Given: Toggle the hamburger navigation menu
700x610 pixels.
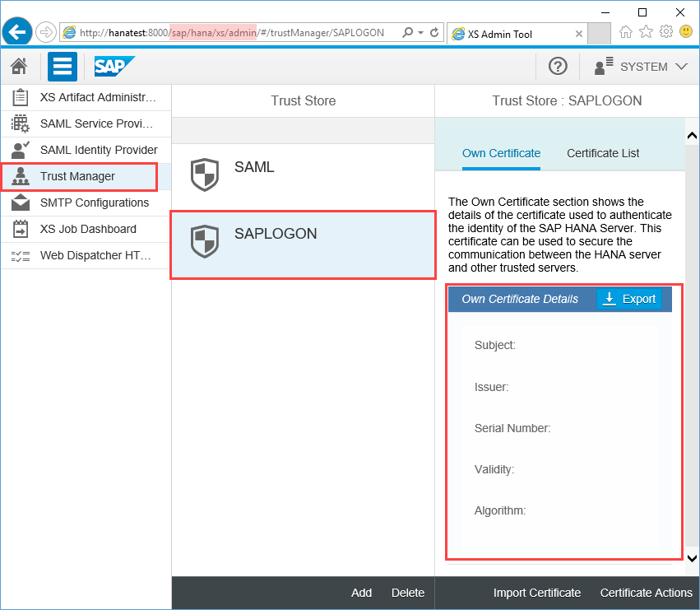Looking at the screenshot, I should [63, 67].
